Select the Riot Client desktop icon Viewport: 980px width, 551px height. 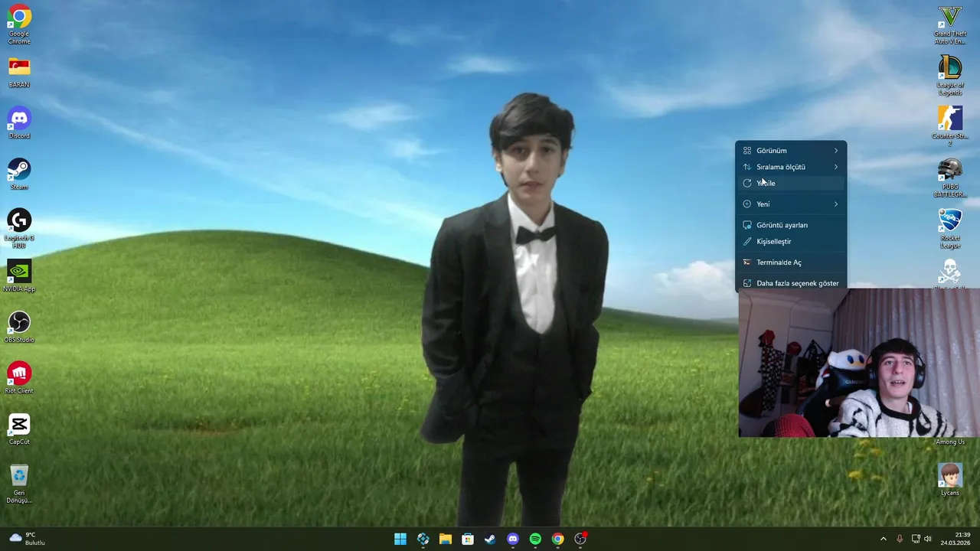pyautogui.click(x=19, y=378)
